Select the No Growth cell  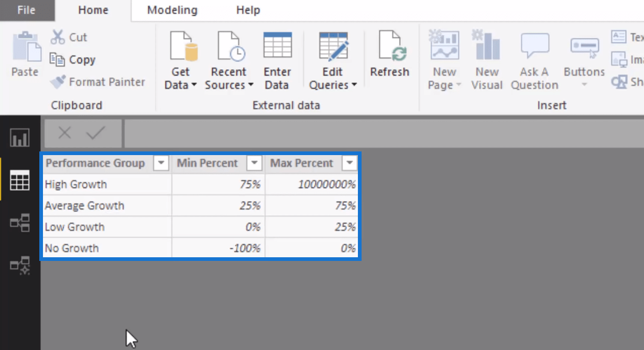(x=107, y=248)
